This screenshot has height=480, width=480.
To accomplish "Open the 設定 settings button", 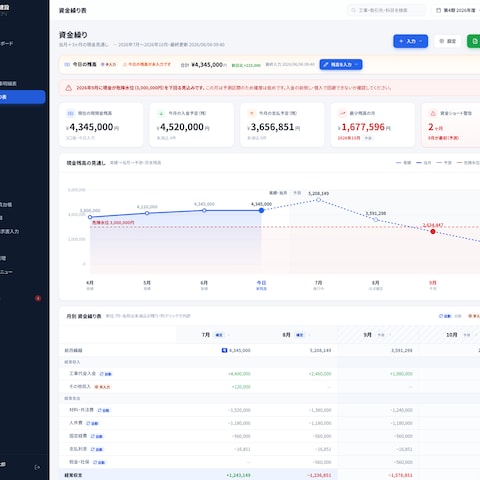I will pyautogui.click(x=447, y=41).
